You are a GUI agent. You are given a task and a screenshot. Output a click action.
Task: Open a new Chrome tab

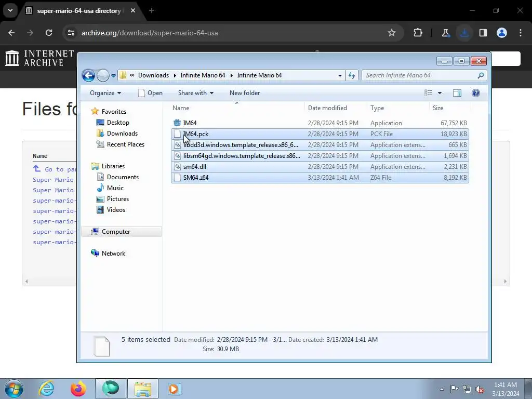pos(152,10)
